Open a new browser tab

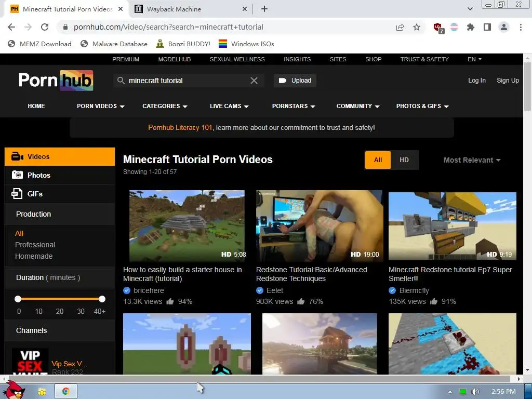tap(264, 9)
